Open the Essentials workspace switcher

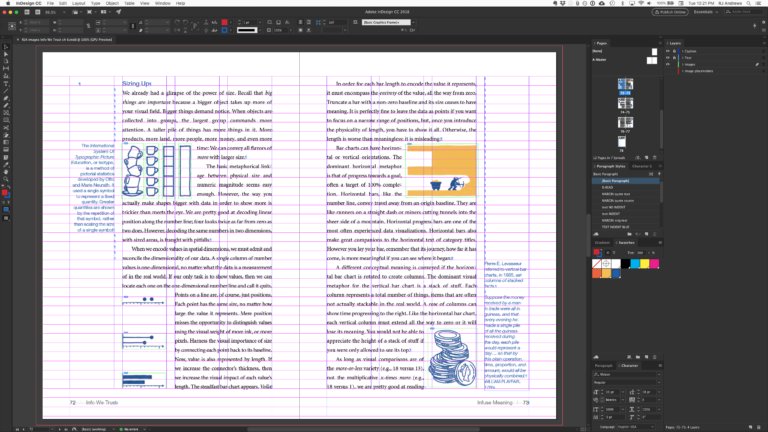706,12
